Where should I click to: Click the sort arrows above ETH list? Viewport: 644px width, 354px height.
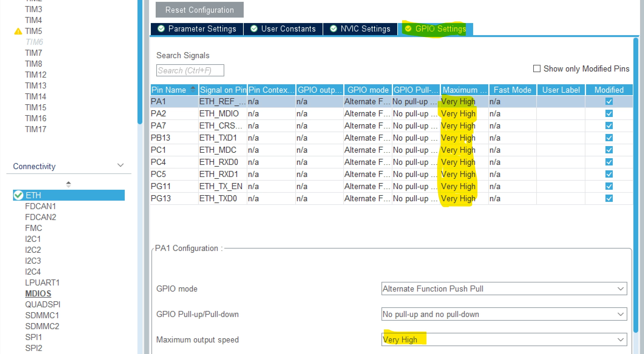(x=69, y=184)
